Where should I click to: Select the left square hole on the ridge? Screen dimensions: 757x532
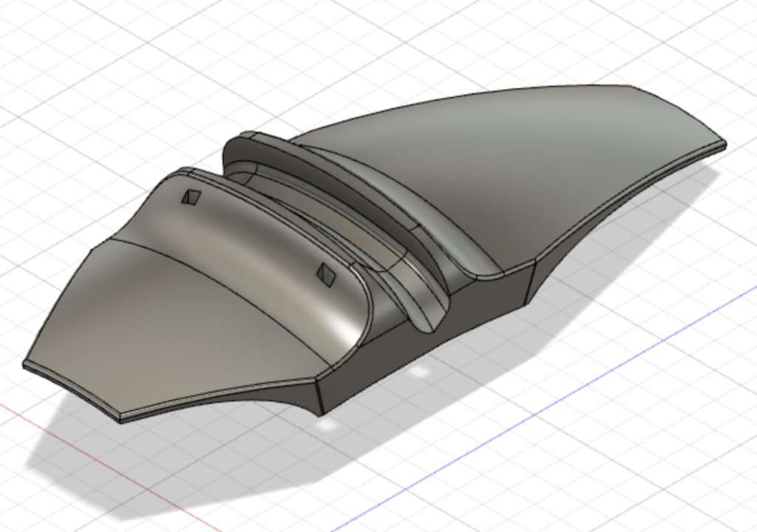click(192, 197)
